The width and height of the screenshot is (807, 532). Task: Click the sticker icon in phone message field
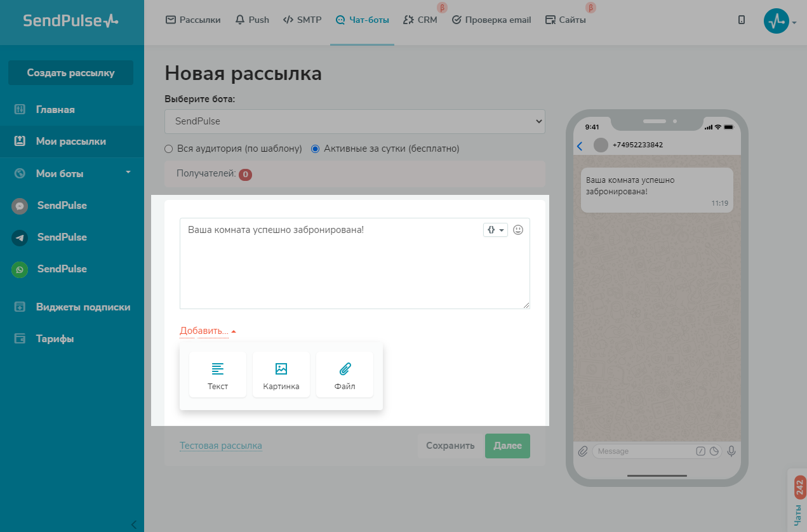[x=714, y=451]
